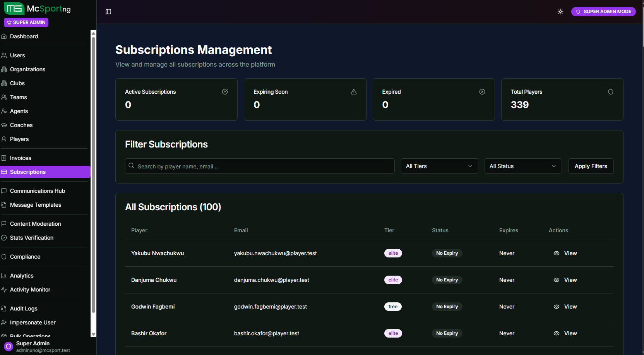
Task: View Yakubu Nwachukwu's subscription
Action: pos(565,253)
